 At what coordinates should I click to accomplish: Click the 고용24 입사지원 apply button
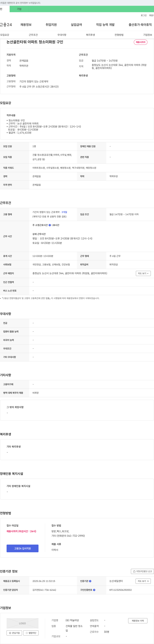22,548
